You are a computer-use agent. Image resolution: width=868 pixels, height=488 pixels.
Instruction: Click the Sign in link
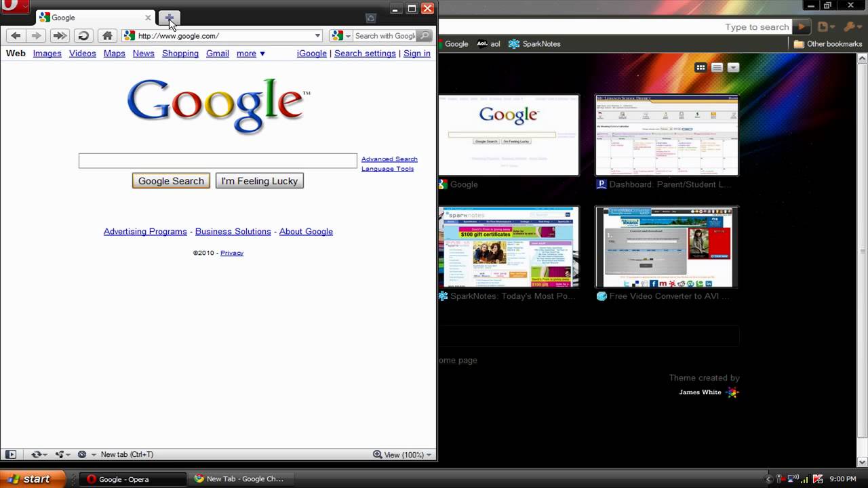417,54
